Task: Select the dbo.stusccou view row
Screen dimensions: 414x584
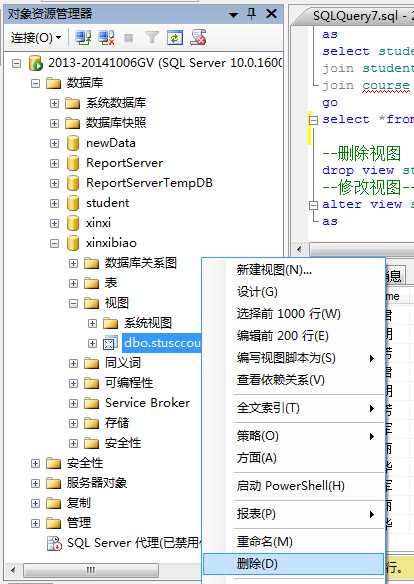Action: pyautogui.click(x=162, y=343)
